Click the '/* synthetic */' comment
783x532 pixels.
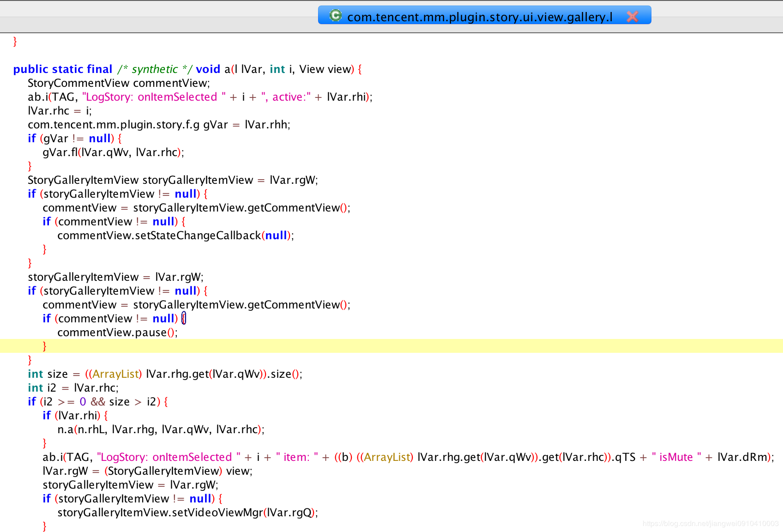[x=154, y=69]
